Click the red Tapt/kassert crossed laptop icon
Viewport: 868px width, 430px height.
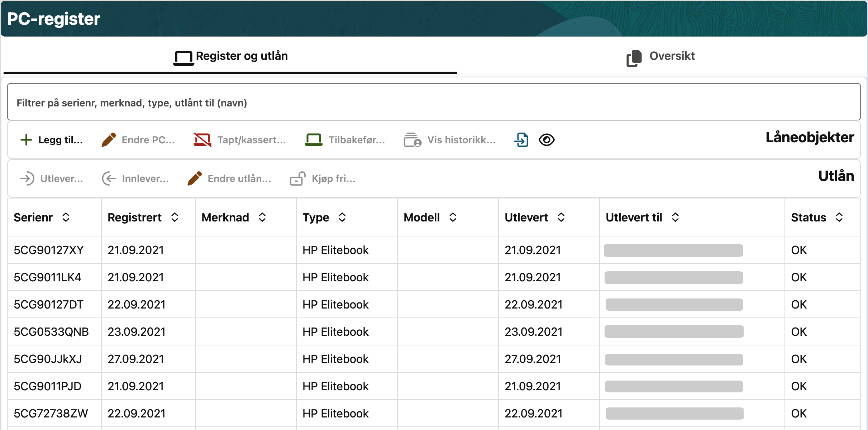[202, 140]
